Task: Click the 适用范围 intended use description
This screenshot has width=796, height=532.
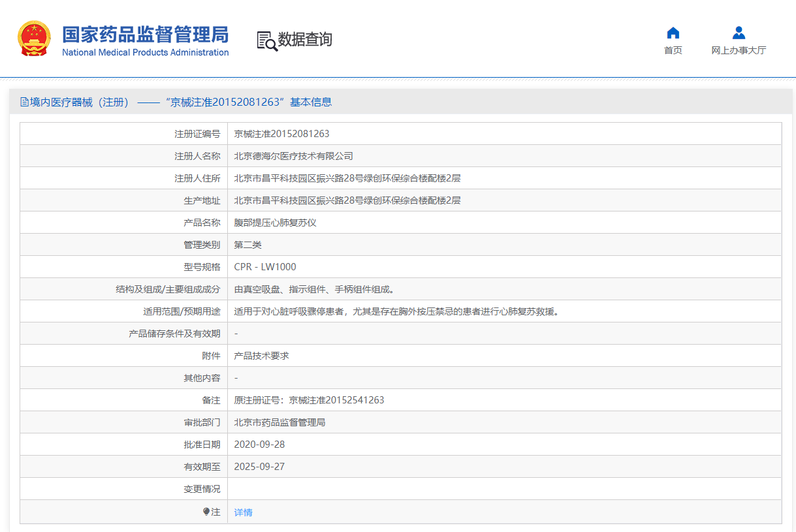Action: (x=397, y=311)
